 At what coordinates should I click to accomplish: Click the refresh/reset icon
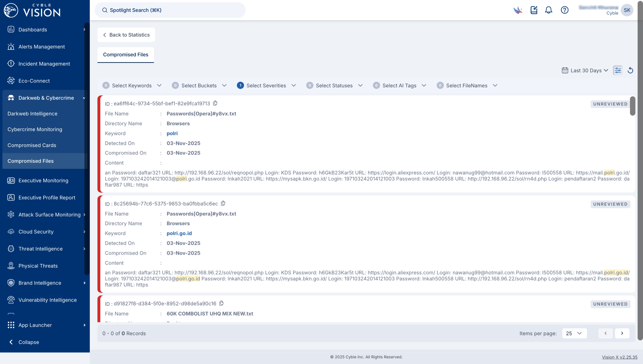(631, 70)
